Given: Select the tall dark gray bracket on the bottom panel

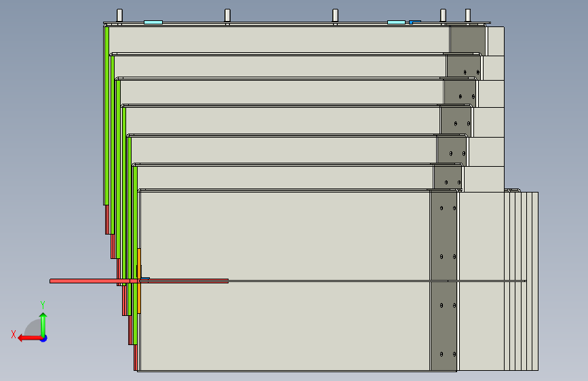Looking at the screenshot, I should pos(444,281).
